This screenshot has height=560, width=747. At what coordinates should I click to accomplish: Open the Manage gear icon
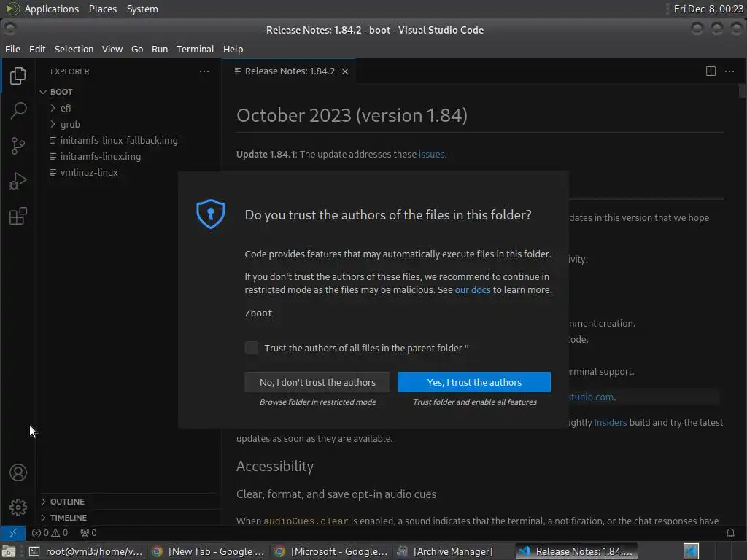(18, 507)
